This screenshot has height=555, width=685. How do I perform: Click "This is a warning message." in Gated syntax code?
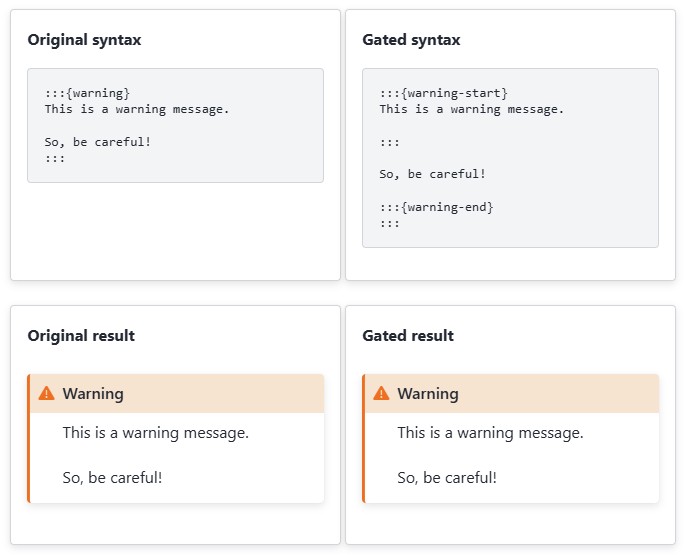click(x=472, y=109)
